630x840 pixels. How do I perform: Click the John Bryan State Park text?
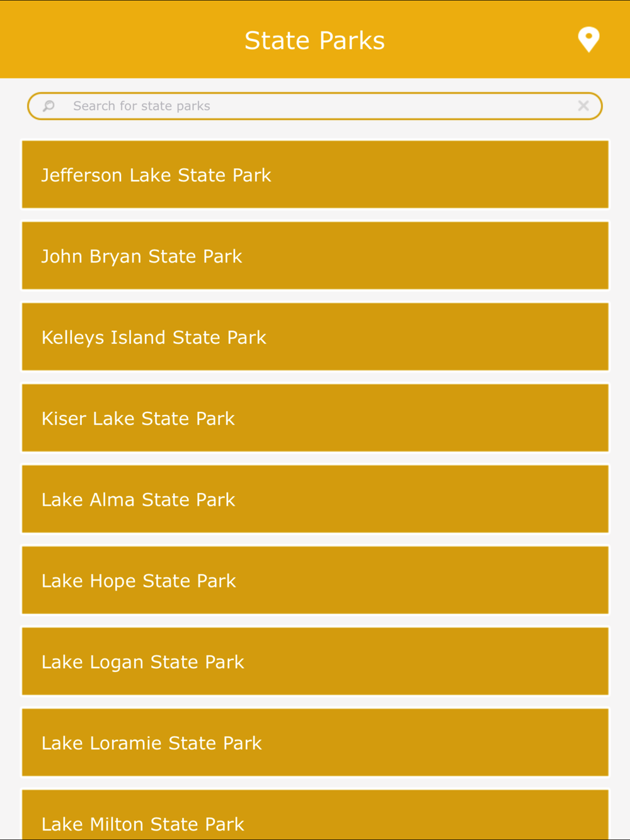tap(142, 256)
